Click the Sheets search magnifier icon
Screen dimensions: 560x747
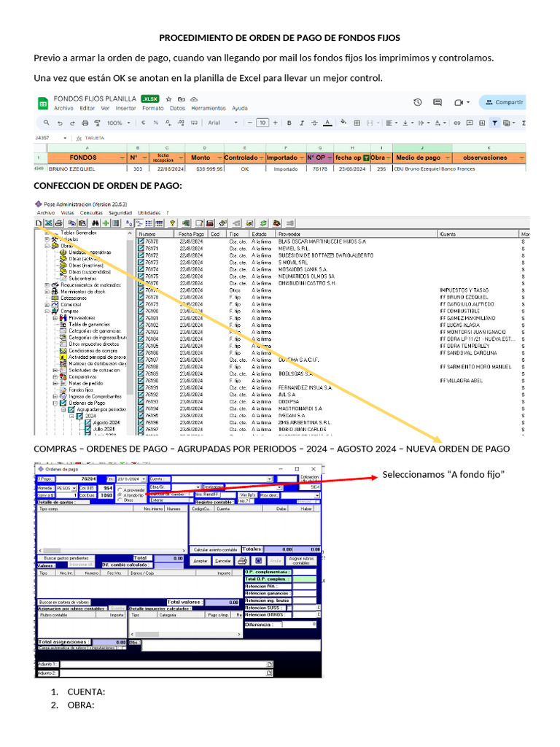(46, 123)
